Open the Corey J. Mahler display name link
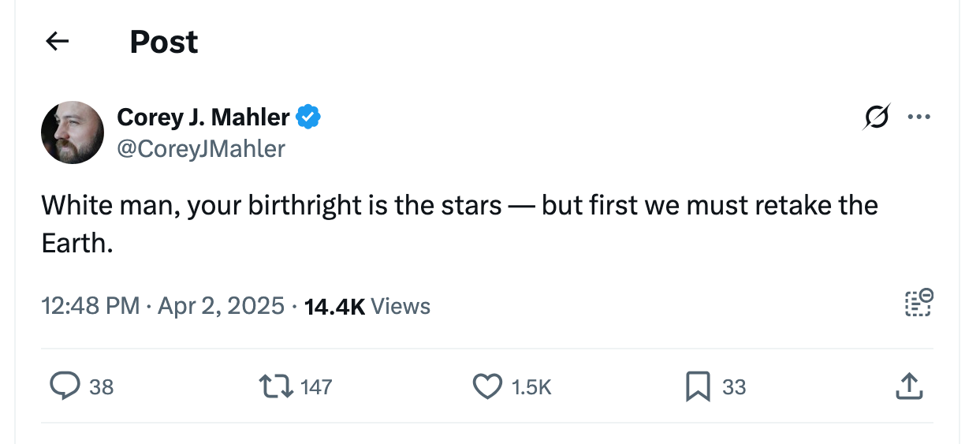 click(203, 118)
